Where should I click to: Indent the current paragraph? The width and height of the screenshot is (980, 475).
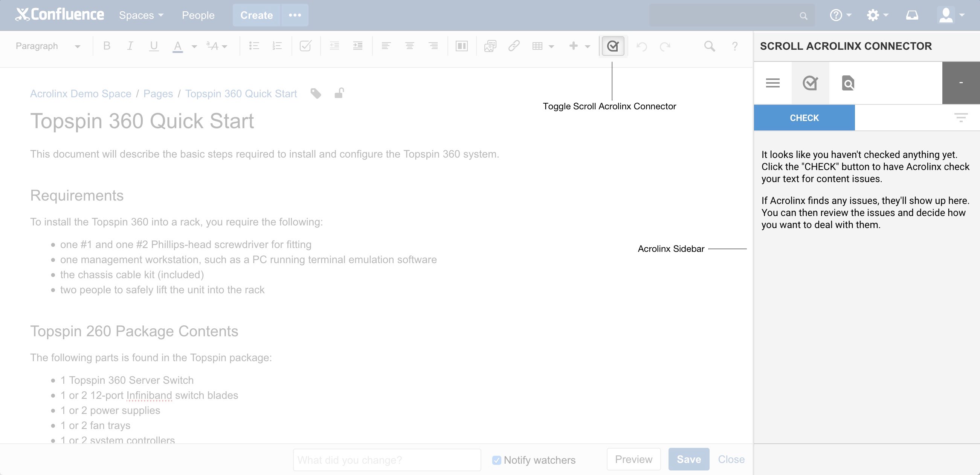tap(357, 46)
